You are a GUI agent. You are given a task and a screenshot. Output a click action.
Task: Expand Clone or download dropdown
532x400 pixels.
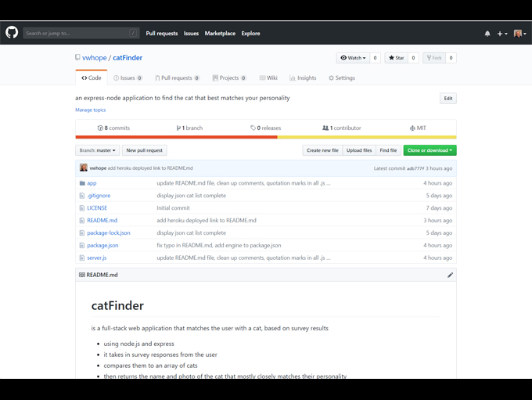point(430,150)
